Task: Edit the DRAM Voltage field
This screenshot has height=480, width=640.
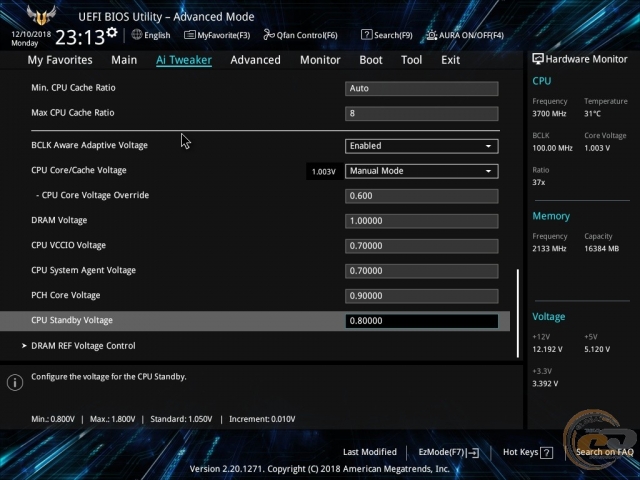Action: coord(422,221)
